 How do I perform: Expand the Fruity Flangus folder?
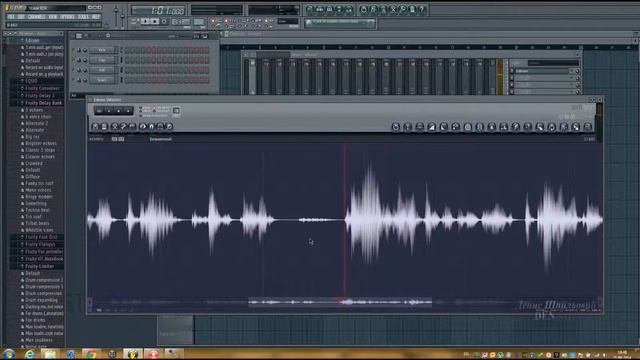coord(40,244)
